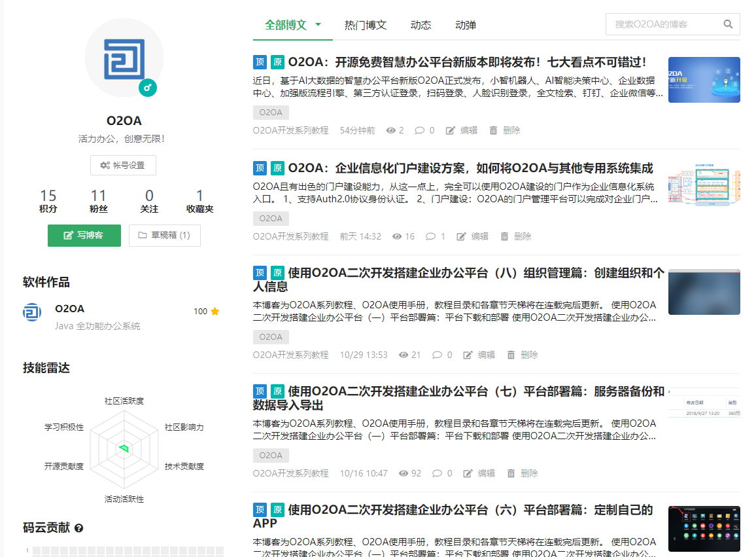This screenshot has width=756, height=557.
Task: Click O2OA开发系列教程 category under 七大看点 post
Action: (x=291, y=130)
